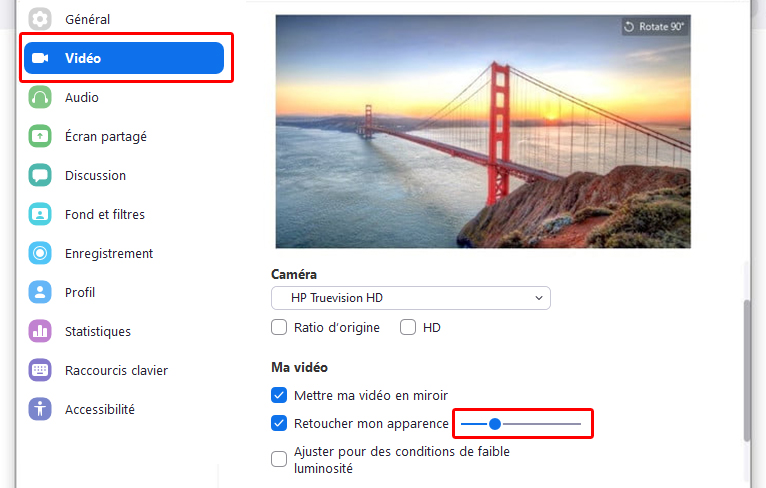This screenshot has width=766, height=488.
Task: Uncheck Mettre ma vidéo en miroir
Action: pos(279,395)
